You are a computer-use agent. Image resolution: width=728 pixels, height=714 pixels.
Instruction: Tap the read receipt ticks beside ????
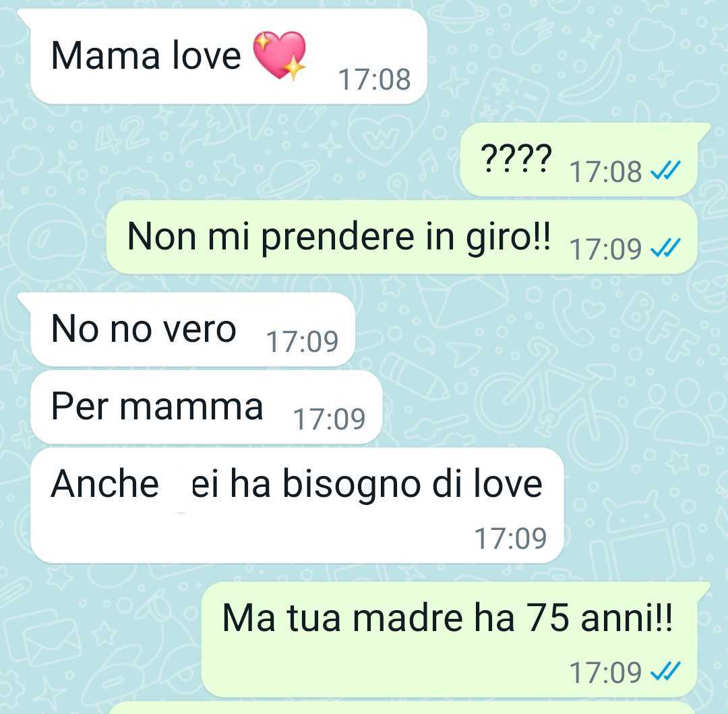click(x=665, y=170)
